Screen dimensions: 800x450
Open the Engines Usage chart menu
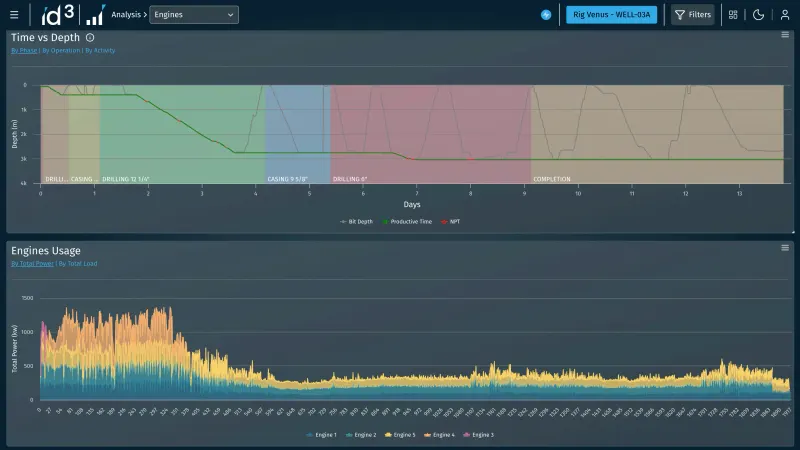785,248
